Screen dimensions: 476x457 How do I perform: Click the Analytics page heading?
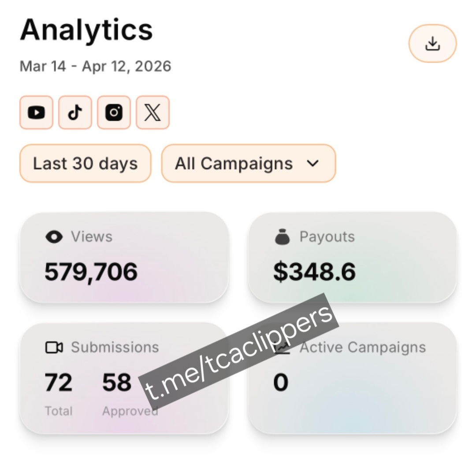(x=86, y=30)
